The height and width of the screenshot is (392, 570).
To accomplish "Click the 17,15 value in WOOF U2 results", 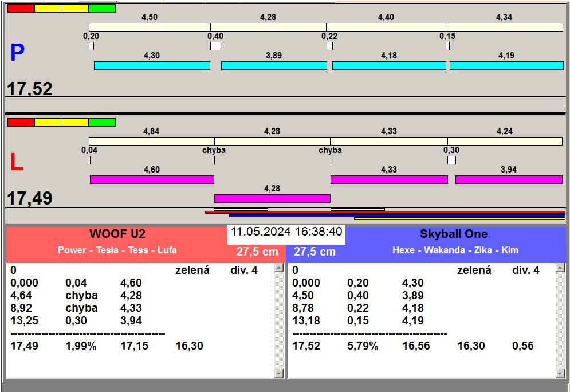I will 135,346.
